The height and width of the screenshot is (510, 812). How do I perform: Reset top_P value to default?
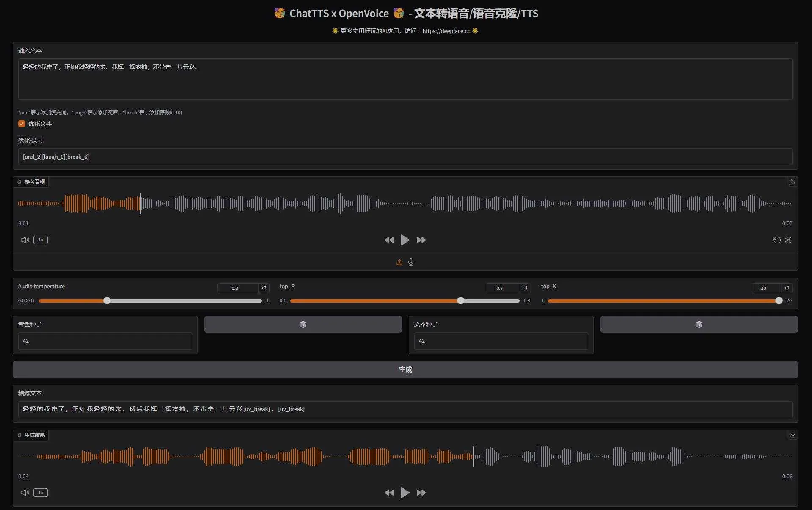click(x=525, y=288)
